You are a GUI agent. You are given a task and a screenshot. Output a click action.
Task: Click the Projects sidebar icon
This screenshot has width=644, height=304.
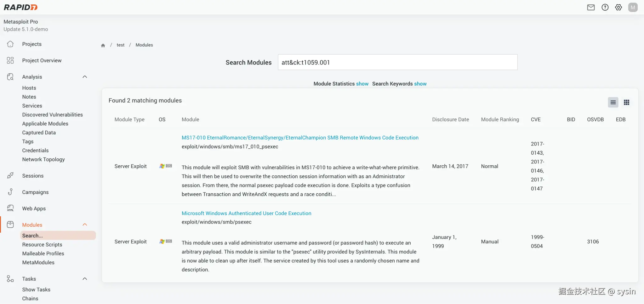pyautogui.click(x=10, y=44)
